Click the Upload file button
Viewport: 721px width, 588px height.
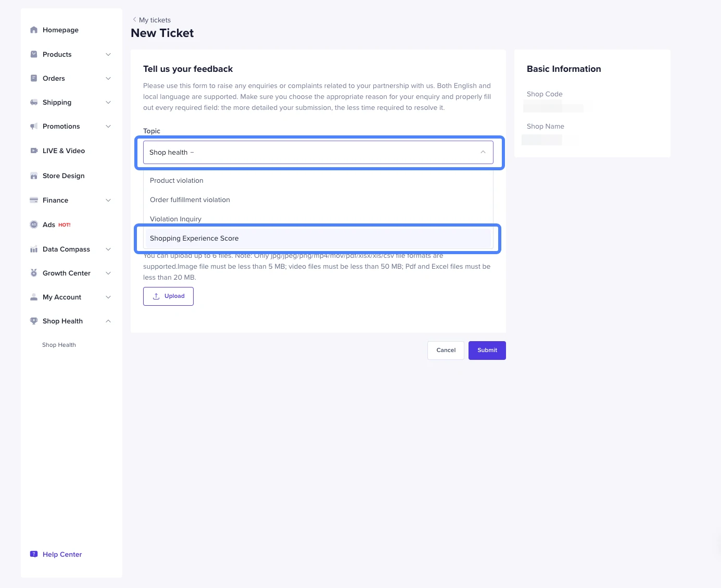168,296
